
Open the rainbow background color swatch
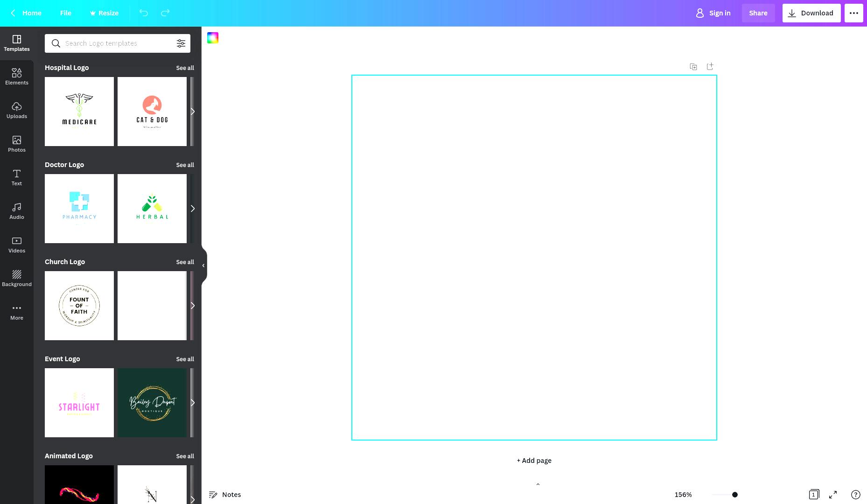tap(213, 38)
